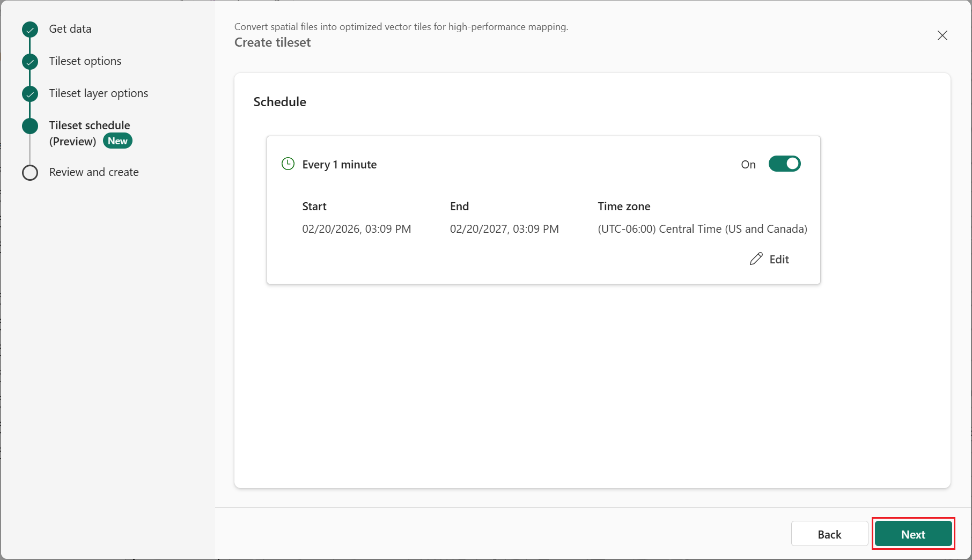Open the Tileset options step
Image resolution: width=972 pixels, height=560 pixels.
pyautogui.click(x=85, y=61)
